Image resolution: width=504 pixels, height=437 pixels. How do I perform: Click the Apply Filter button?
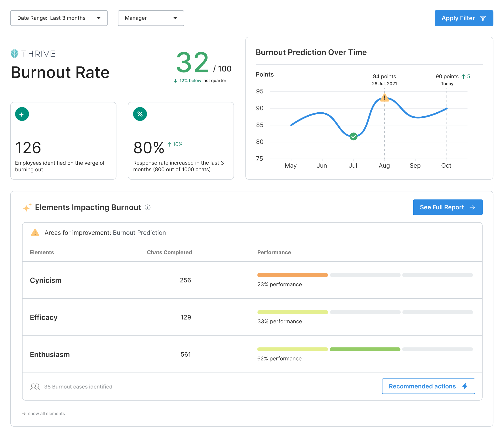tap(464, 18)
